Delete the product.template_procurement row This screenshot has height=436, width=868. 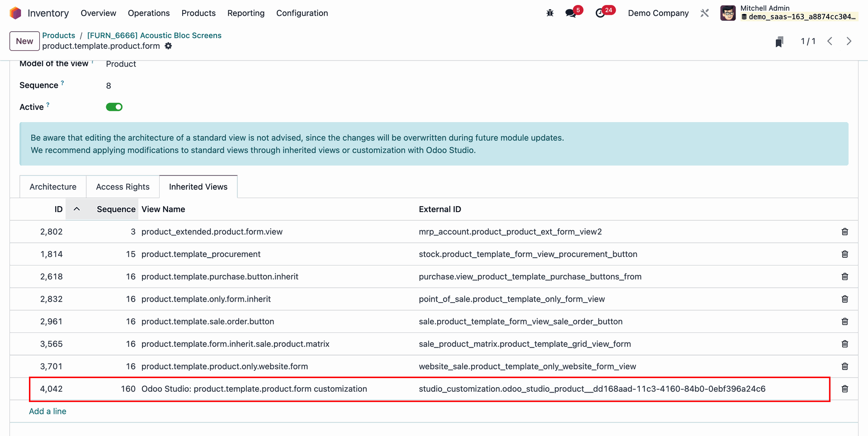844,254
